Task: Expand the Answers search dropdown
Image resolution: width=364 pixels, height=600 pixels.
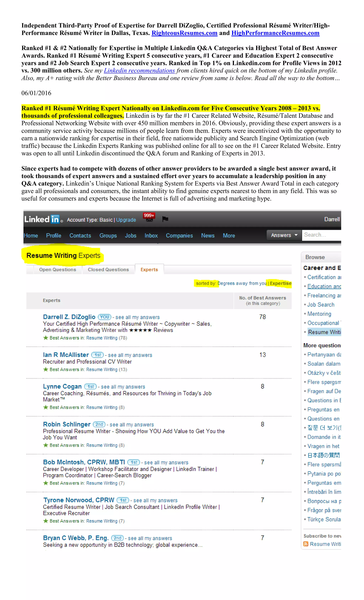Action: click(x=284, y=235)
